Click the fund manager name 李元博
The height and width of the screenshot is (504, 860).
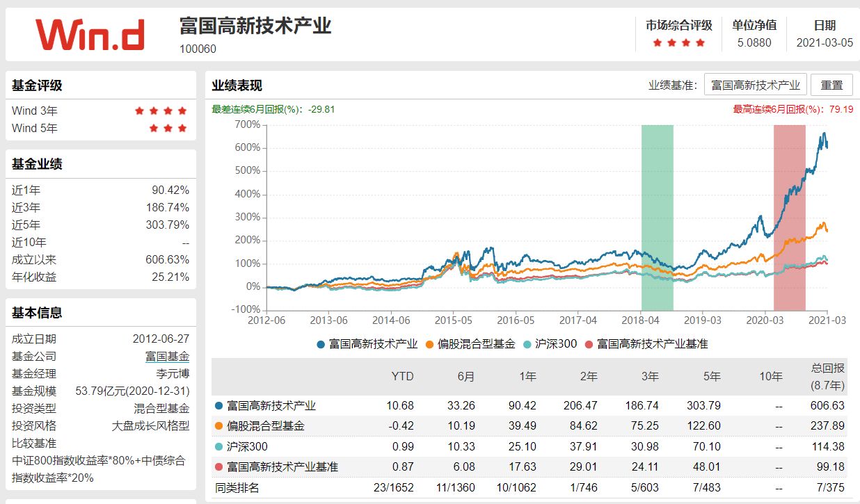[x=173, y=374]
